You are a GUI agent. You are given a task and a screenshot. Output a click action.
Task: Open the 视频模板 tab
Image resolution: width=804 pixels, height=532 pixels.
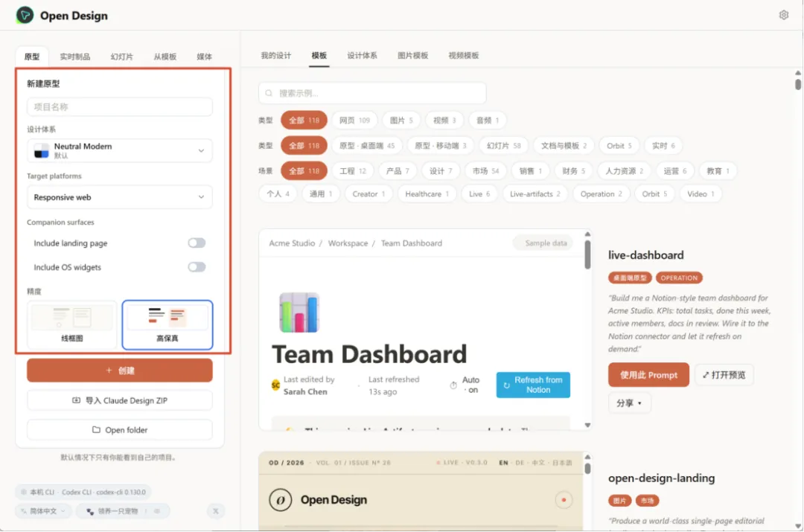(464, 55)
